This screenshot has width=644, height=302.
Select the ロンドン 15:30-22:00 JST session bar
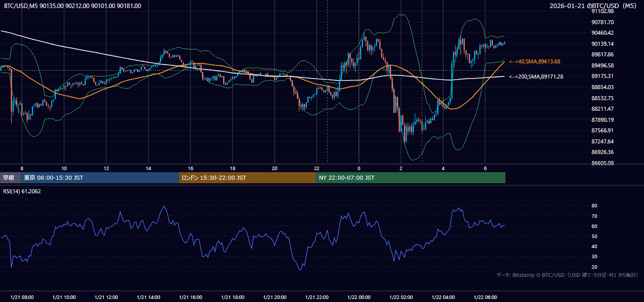pos(247,178)
